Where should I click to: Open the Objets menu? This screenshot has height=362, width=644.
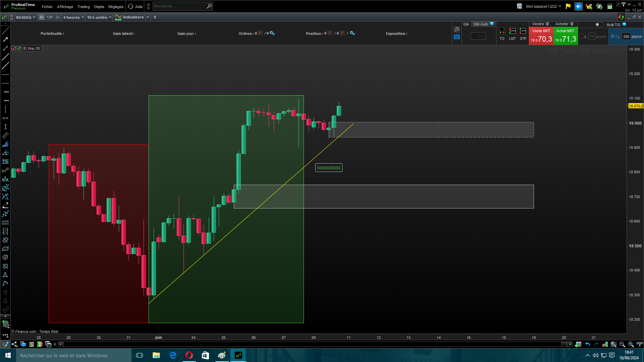coord(99,7)
